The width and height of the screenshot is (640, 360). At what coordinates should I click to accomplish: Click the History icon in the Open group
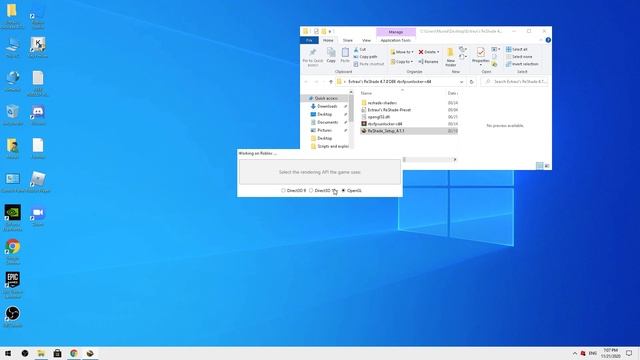pos(494,64)
